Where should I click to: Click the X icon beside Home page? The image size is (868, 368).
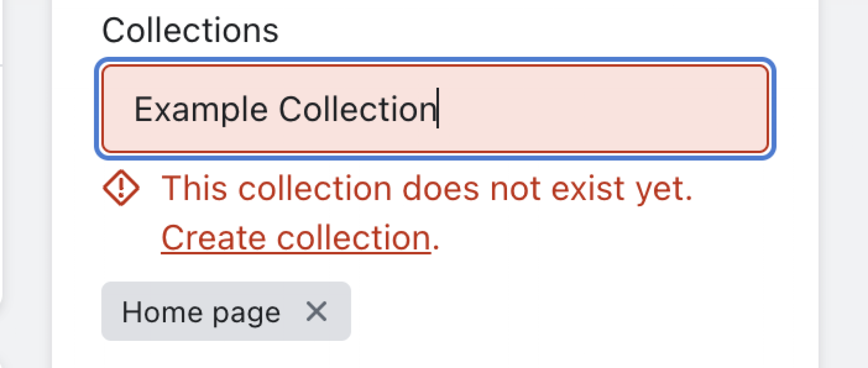coord(316,312)
